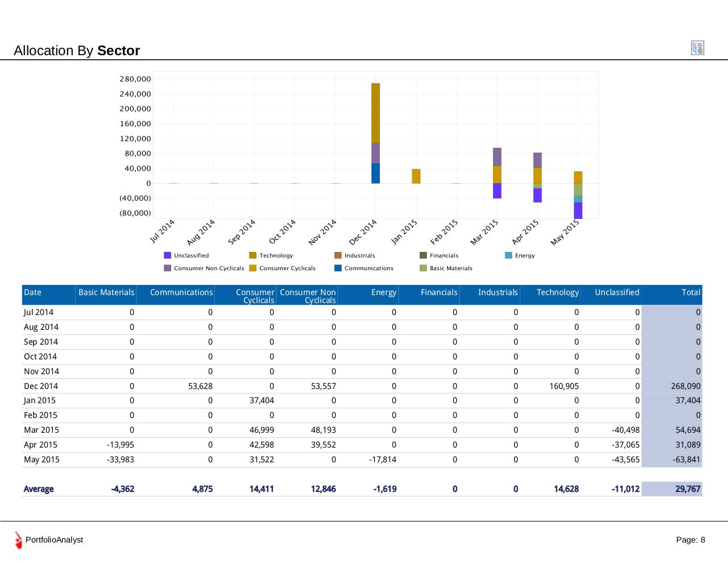Click the -11,012 Unclassified average
Image resolution: width=728 pixels, height=563 pixels.
pyautogui.click(x=626, y=489)
